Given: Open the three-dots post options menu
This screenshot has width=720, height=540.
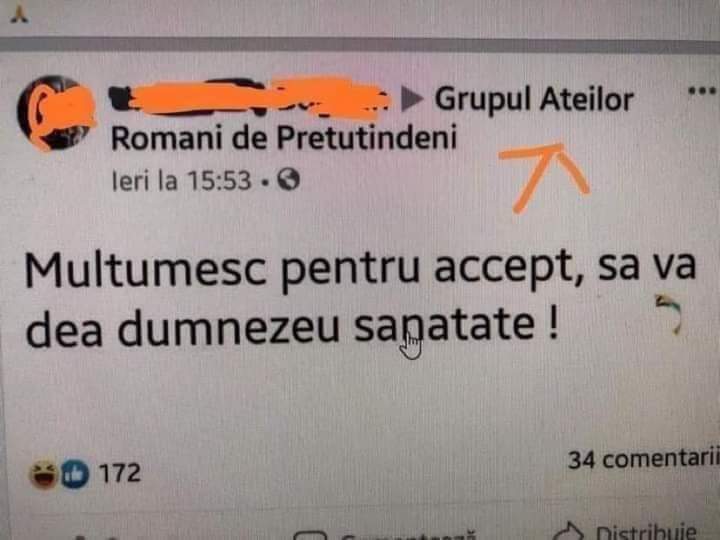Looking at the screenshot, I should tap(702, 91).
